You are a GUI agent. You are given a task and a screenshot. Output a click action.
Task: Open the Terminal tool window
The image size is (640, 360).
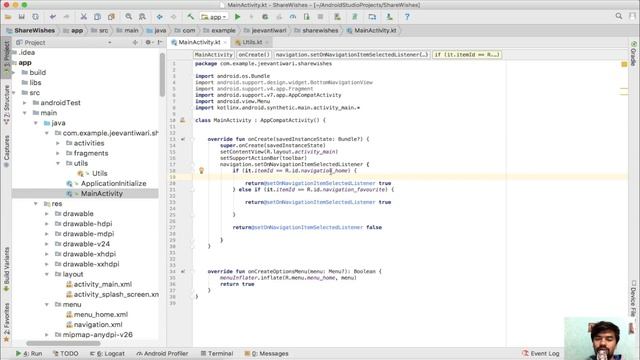(x=217, y=353)
